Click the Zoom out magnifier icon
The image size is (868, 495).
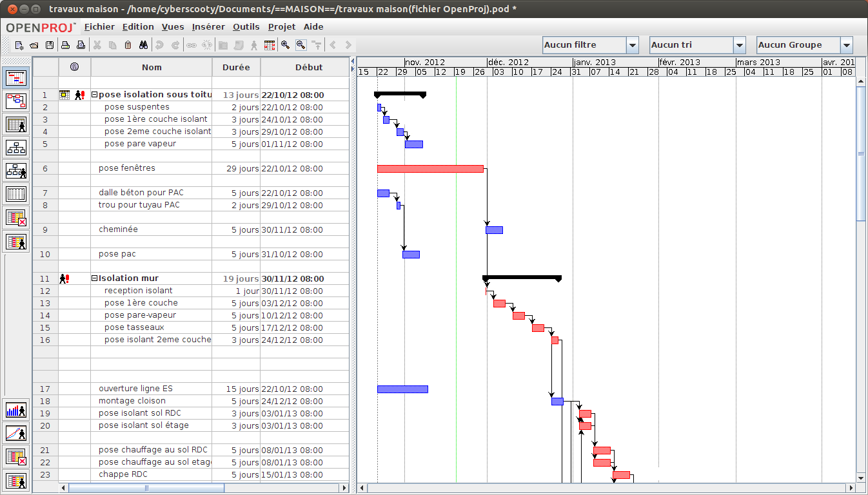pos(301,45)
